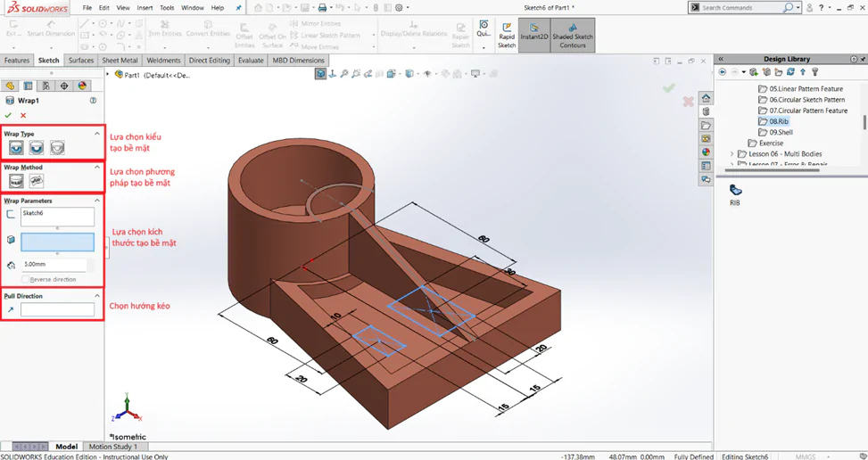Open the File Explorer task pane tab
Image resolution: width=868 pixels, height=460 pixels.
pos(706,126)
